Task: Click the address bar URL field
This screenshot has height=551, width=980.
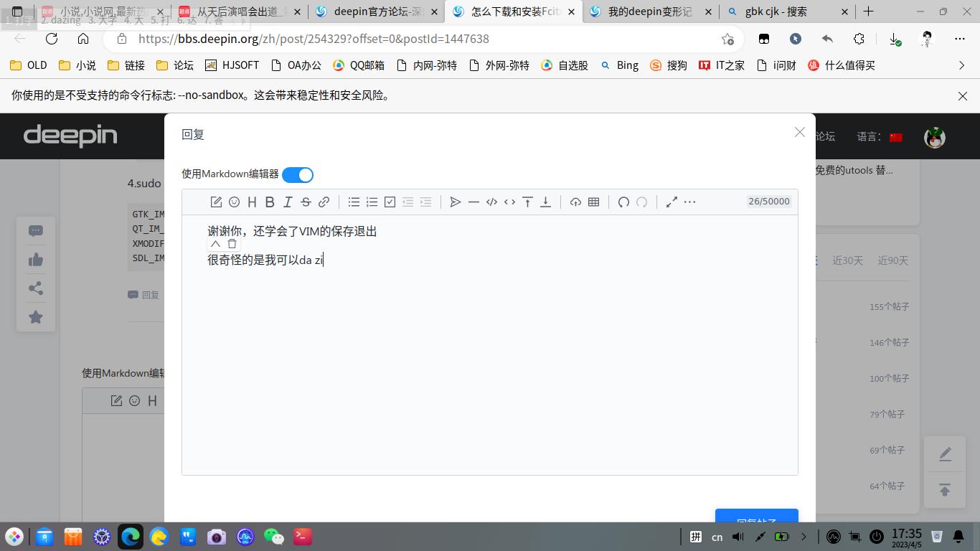Action: coord(423,39)
